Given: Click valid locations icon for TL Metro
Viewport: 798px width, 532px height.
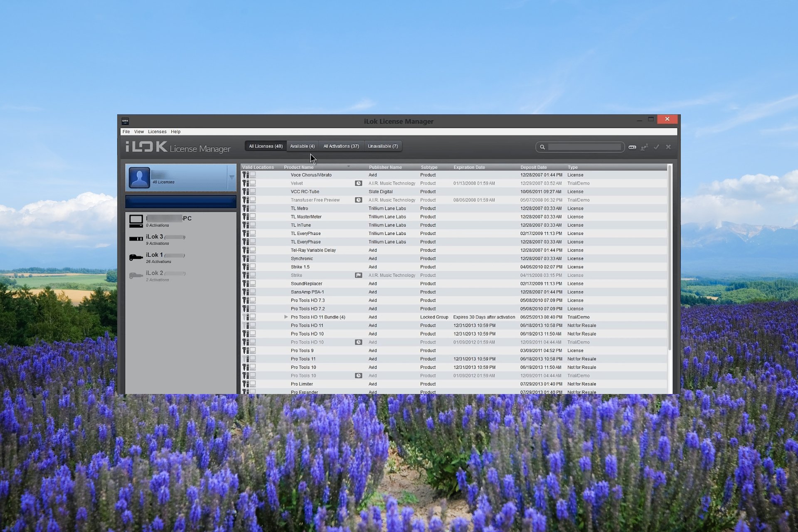Looking at the screenshot, I should pyautogui.click(x=249, y=208).
